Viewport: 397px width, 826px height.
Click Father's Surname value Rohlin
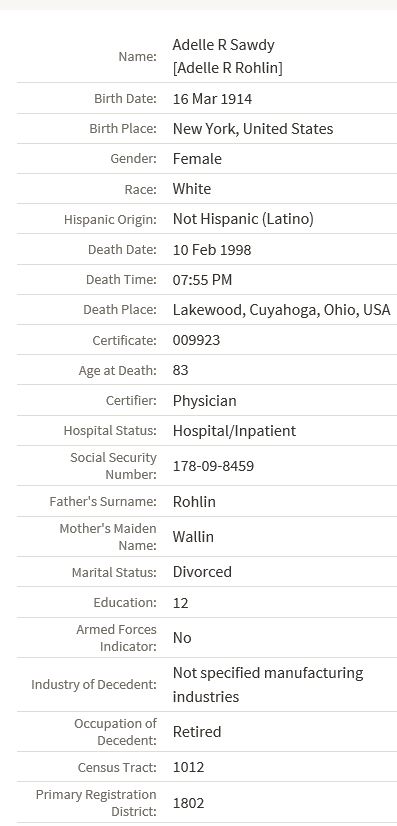click(x=194, y=502)
